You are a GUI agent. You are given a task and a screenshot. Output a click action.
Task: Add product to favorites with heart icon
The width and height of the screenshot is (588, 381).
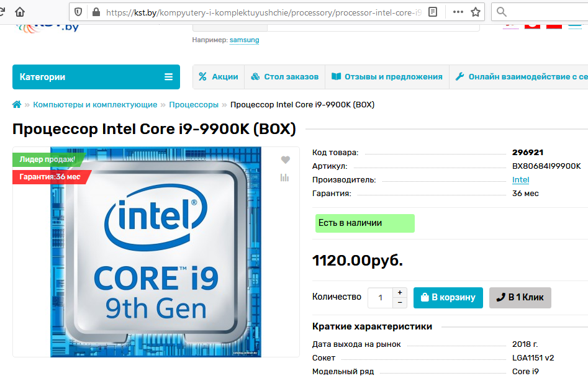[286, 159]
